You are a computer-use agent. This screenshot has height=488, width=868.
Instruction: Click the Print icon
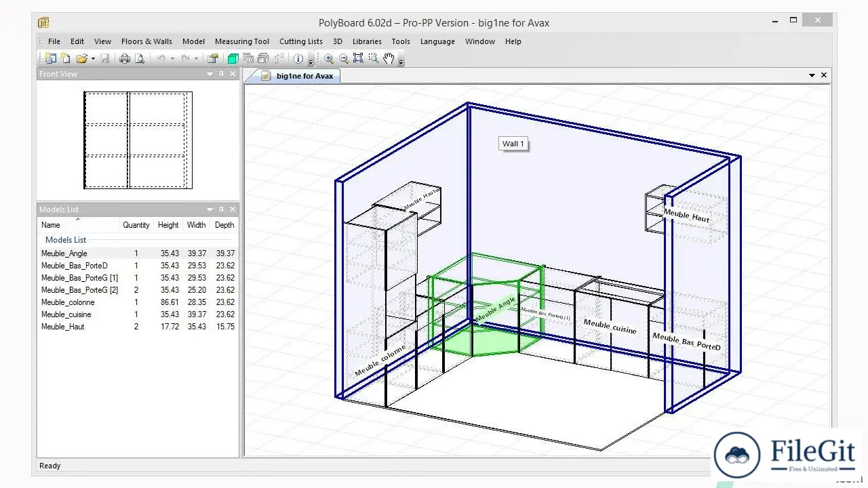(x=125, y=59)
